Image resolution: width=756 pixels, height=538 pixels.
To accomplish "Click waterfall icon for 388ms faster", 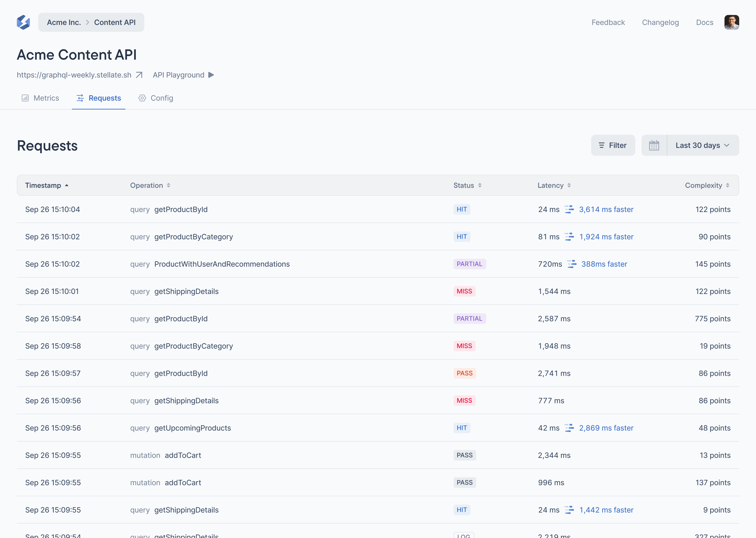I will [x=572, y=264].
